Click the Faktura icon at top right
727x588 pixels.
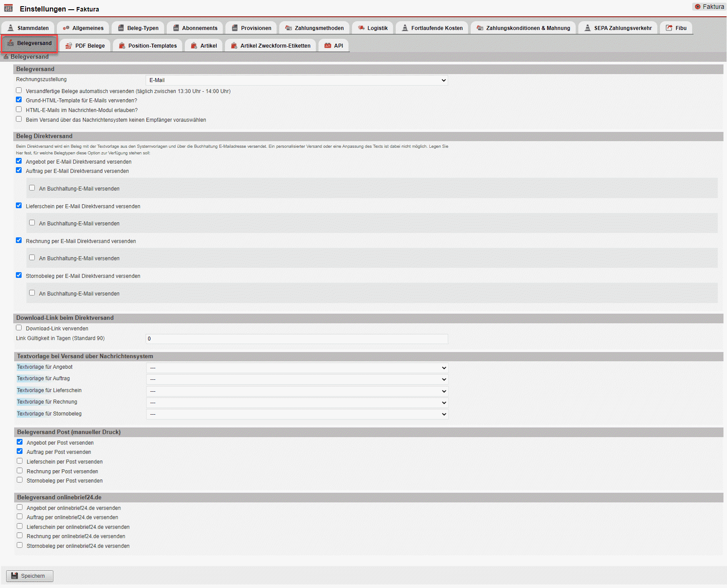click(x=697, y=7)
